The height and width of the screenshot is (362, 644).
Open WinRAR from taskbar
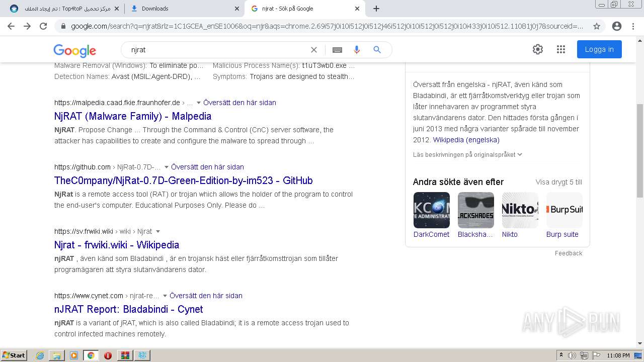coord(125,355)
